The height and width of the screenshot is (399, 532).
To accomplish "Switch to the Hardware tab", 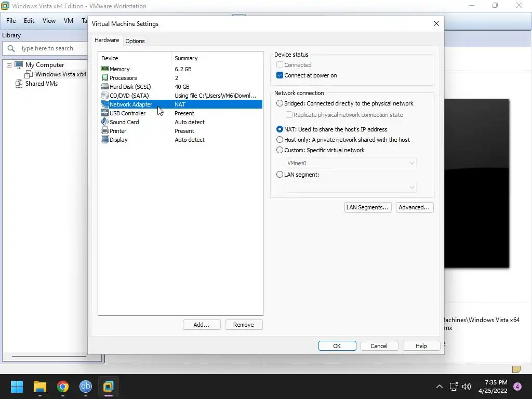I will coord(107,40).
